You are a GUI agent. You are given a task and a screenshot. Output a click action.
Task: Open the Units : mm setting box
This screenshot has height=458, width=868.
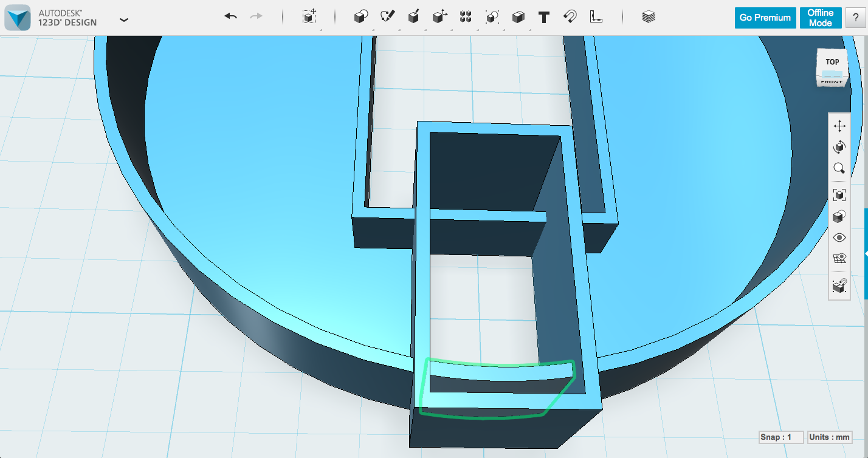pyautogui.click(x=830, y=437)
